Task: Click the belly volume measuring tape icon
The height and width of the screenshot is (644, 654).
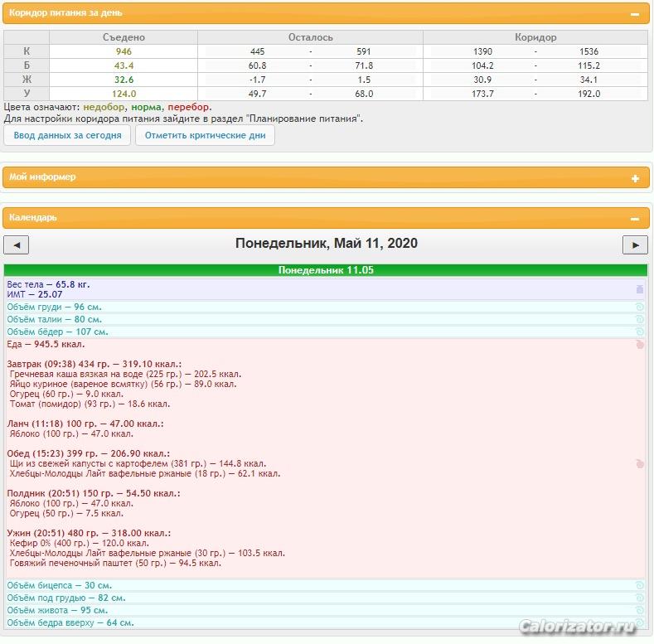Action: [639, 610]
